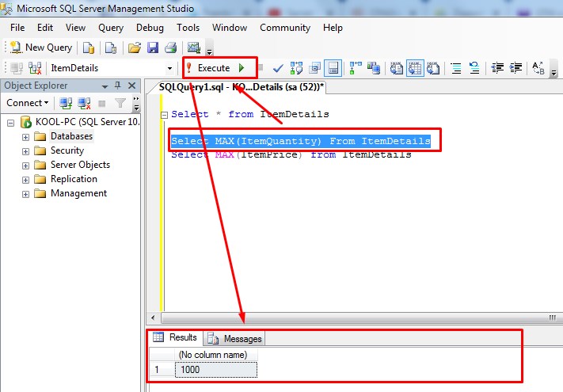Open the File menu
Viewport: 563px width, 392px height.
tap(17, 28)
